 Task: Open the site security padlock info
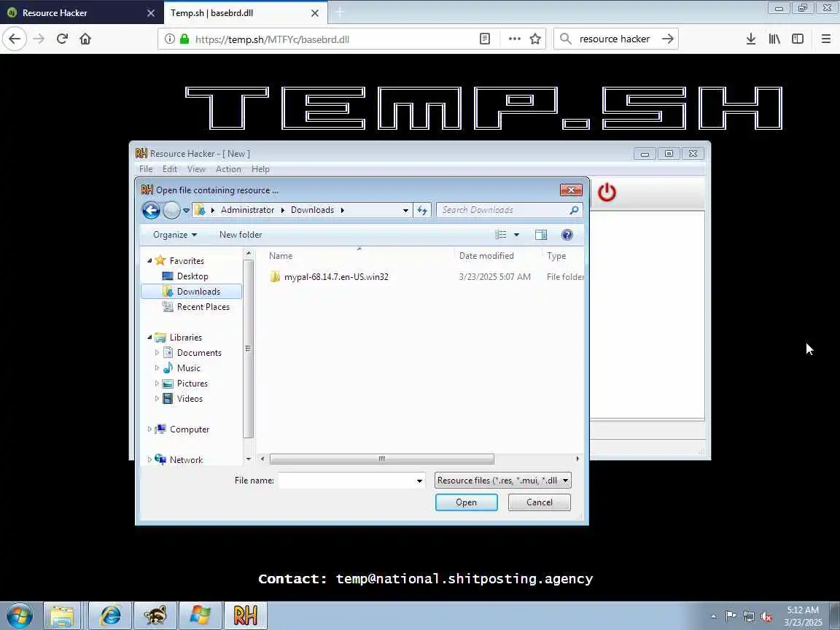(x=184, y=39)
